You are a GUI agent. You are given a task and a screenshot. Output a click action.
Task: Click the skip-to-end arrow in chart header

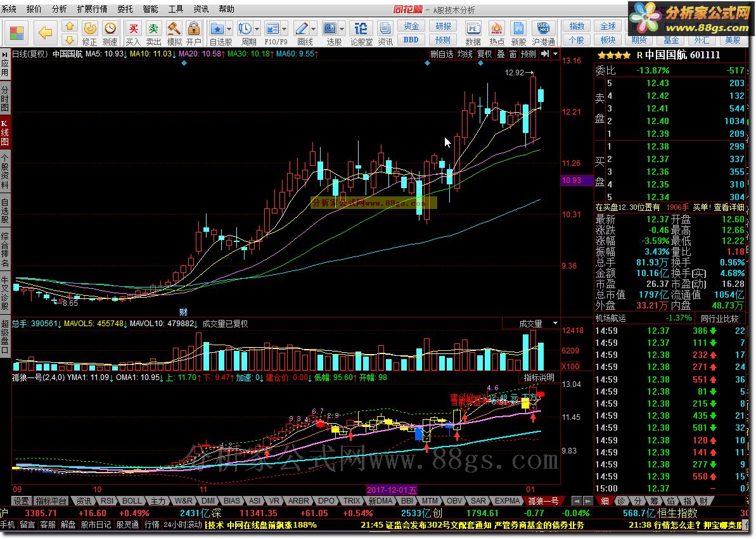(x=545, y=54)
